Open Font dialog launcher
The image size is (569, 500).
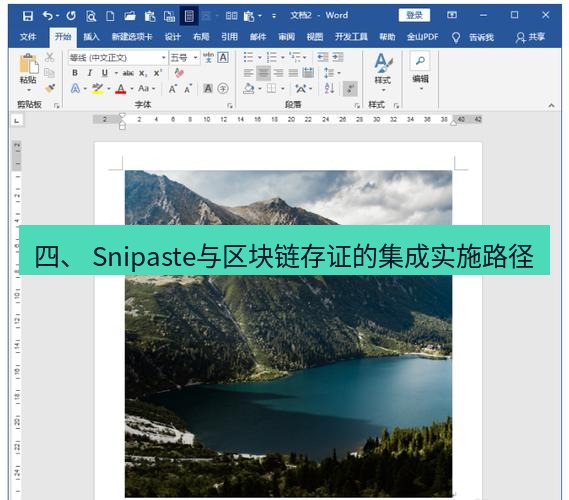tap(229, 105)
